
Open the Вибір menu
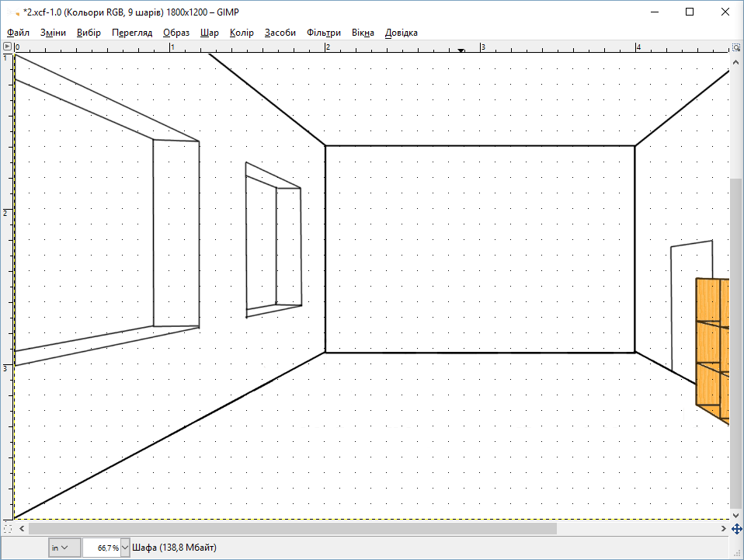point(89,33)
